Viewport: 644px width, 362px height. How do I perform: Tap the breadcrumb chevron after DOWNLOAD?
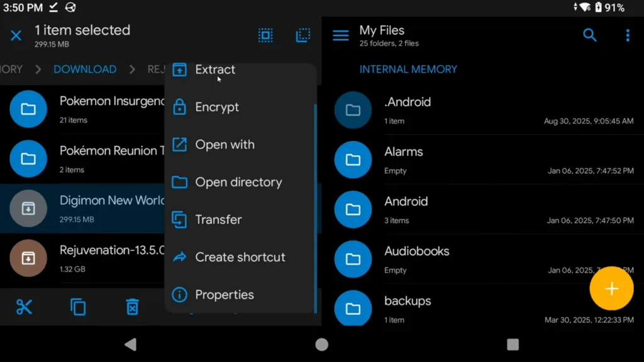(133, 69)
